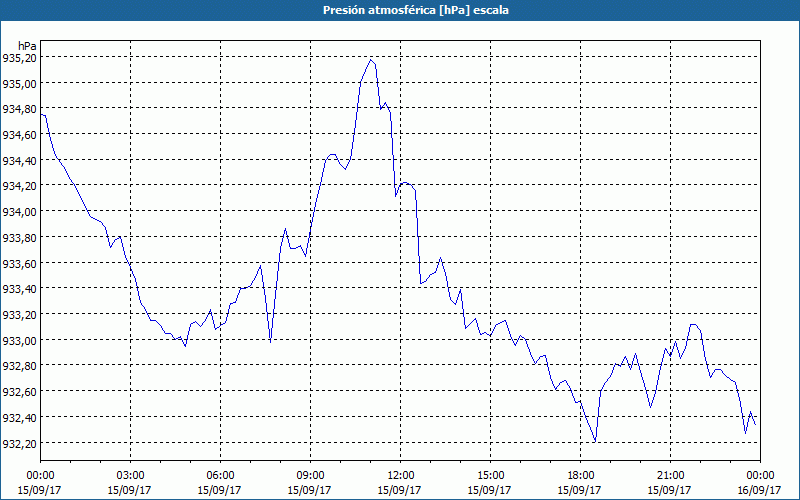Screen dimensions: 800x500
Task: Select the 933,20 y-axis value
Action: coord(20,314)
